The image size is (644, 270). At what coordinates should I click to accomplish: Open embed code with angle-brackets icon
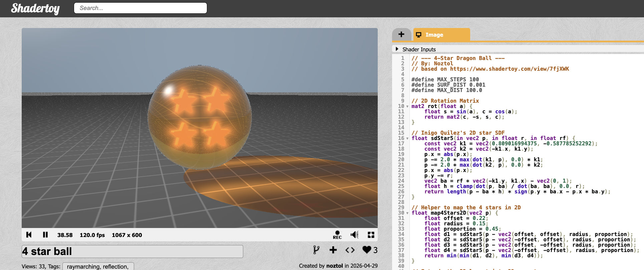350,250
